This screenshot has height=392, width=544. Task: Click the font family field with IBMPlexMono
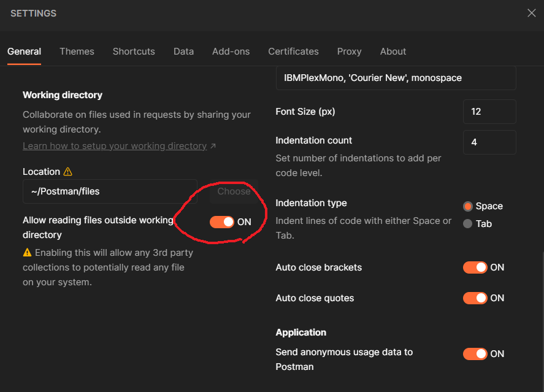pos(396,78)
